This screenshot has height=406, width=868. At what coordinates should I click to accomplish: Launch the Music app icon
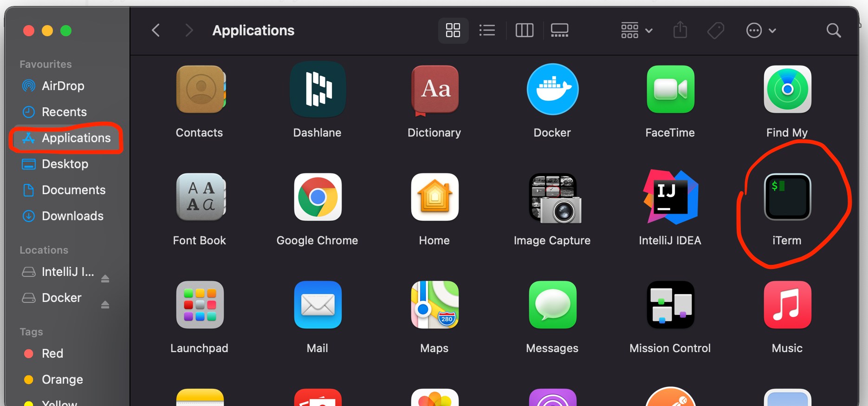(787, 305)
